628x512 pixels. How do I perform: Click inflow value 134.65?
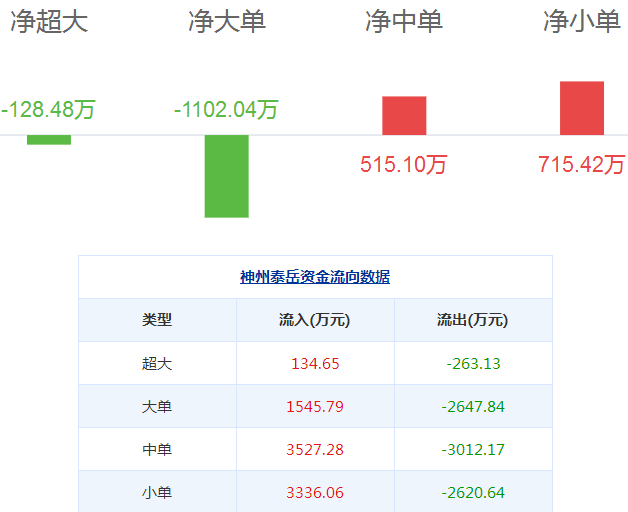click(315, 364)
